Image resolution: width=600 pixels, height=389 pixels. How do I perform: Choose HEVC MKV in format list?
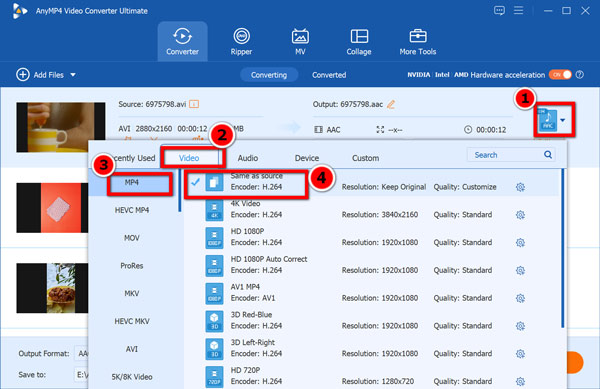(x=132, y=321)
